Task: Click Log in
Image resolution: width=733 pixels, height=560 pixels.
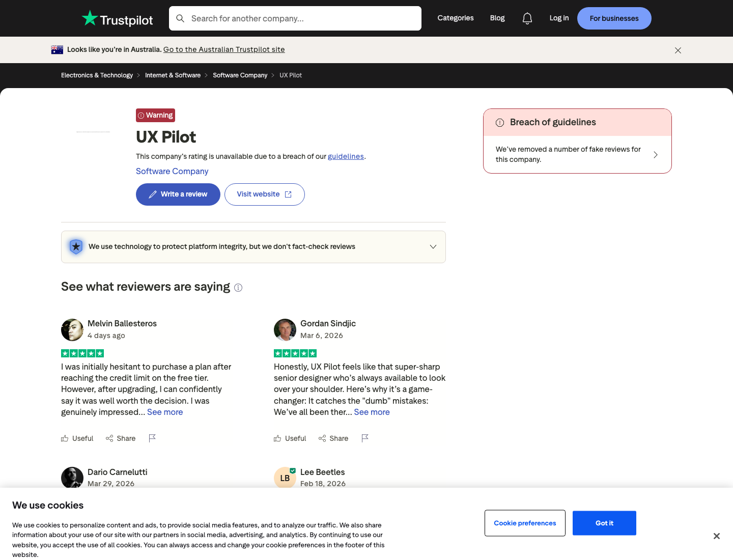Action: pyautogui.click(x=559, y=18)
